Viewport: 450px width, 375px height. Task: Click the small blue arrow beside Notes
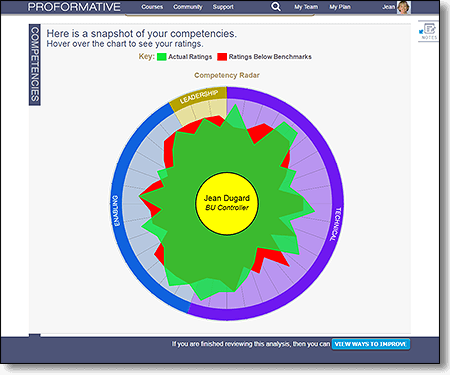tap(421, 32)
